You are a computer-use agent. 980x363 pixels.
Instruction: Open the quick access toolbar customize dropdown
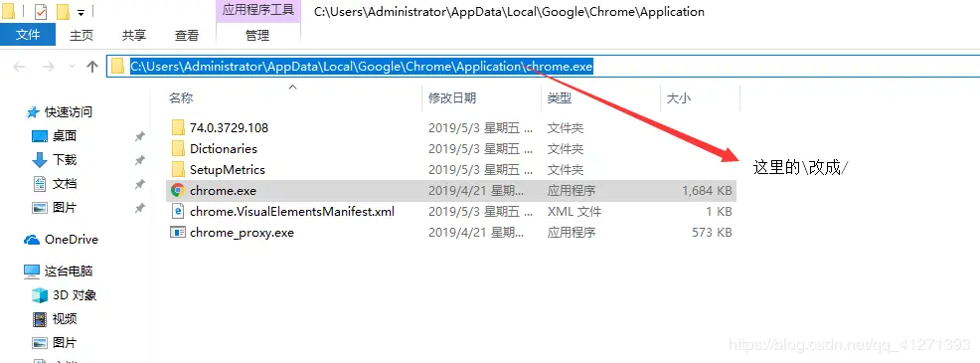[x=82, y=13]
